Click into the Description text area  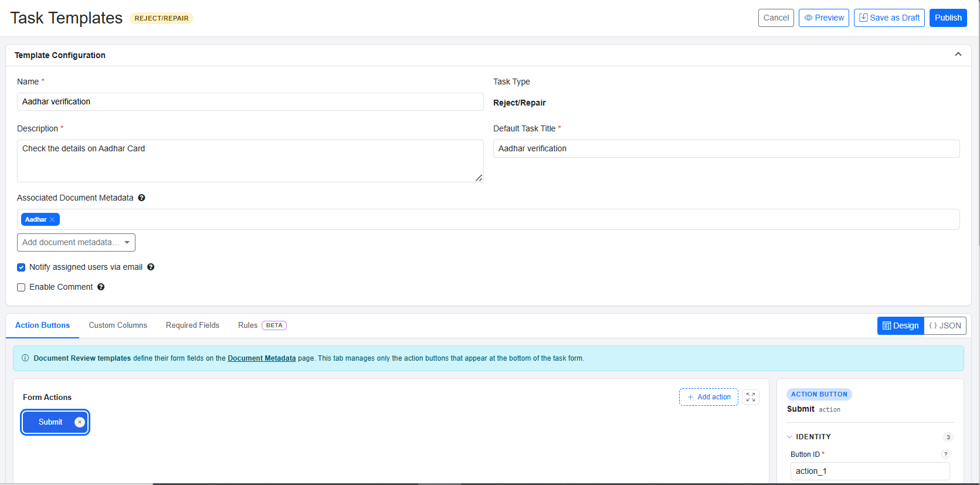point(250,161)
